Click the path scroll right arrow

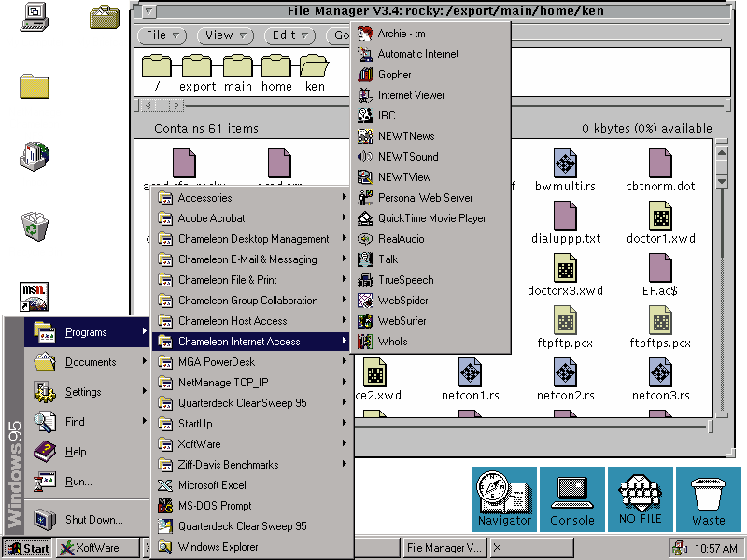tap(176, 105)
